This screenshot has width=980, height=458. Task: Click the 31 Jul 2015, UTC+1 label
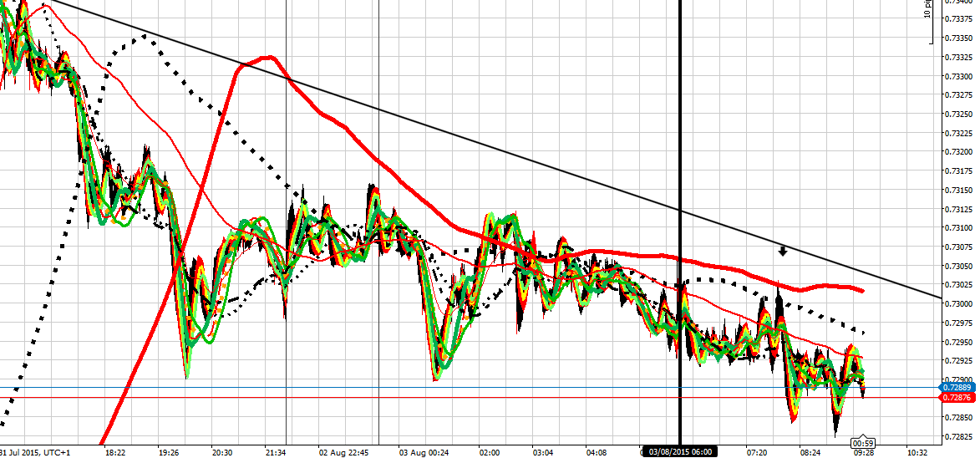point(35,452)
